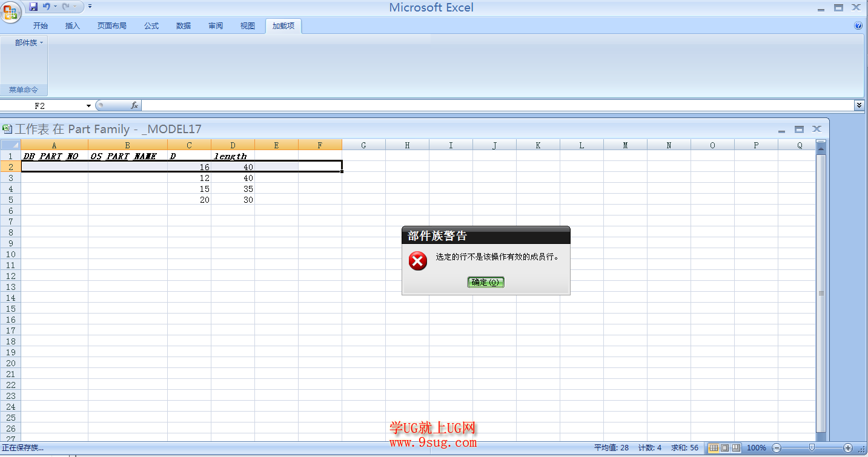The image size is (868, 457).
Task: Open the 页面布局 ribbon tab
Action: click(112, 26)
